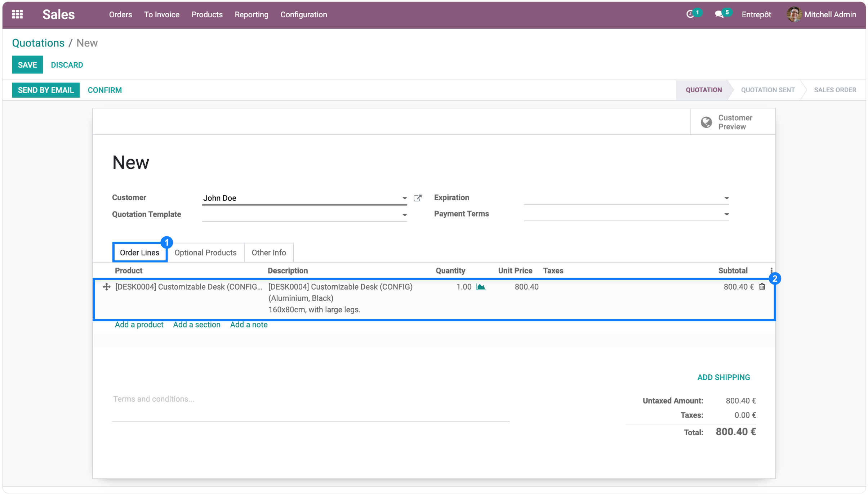Click the Description column header
Screen dimensions: 868x495
[288, 271]
